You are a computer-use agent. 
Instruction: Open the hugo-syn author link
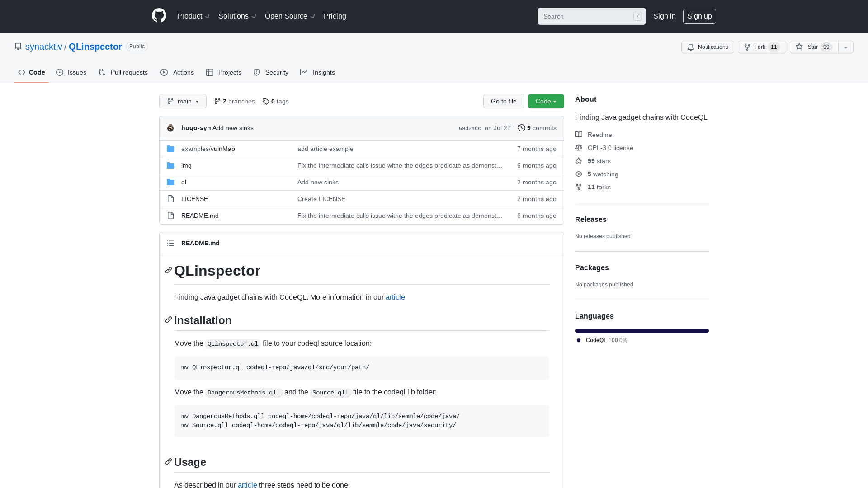click(x=196, y=128)
